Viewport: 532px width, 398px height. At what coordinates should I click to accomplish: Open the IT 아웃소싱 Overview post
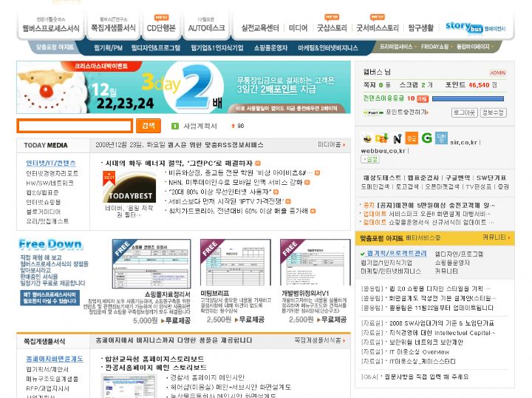coord(420,352)
